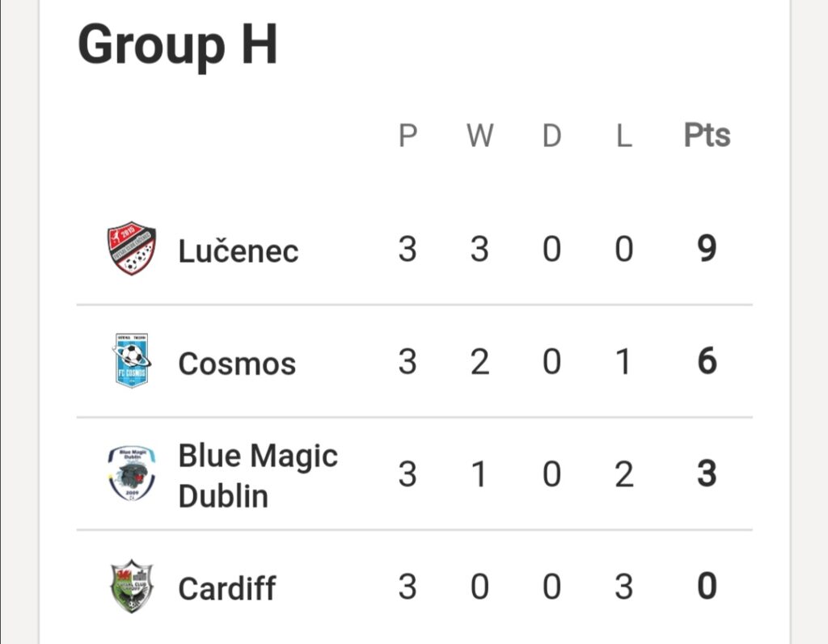Click the FC Cosmos team logo
This screenshot has height=644, width=828.
(132, 360)
